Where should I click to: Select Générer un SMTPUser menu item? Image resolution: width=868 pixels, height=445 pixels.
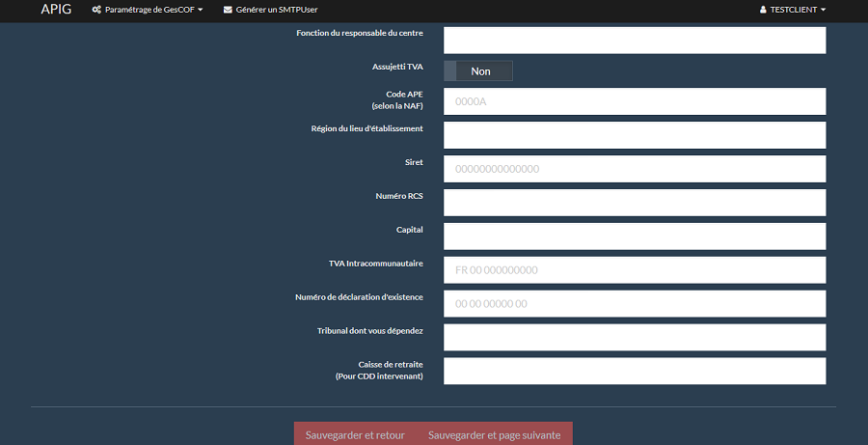(276, 10)
